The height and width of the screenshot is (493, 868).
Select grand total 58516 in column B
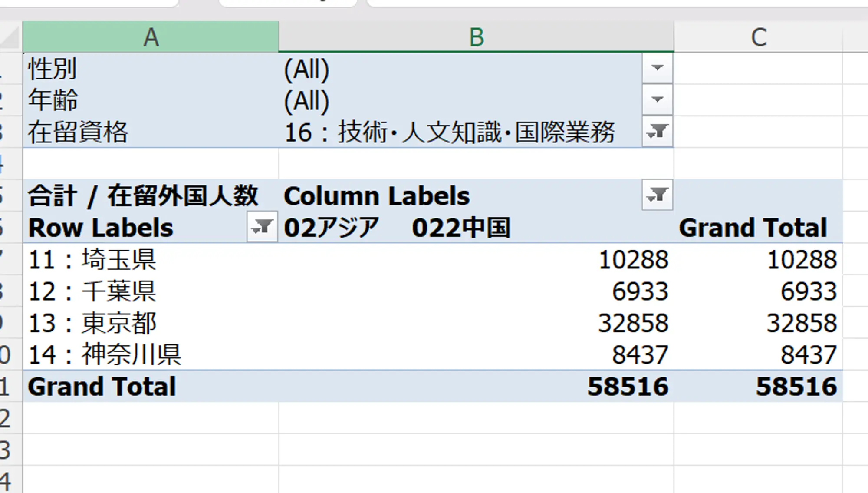(x=476, y=386)
